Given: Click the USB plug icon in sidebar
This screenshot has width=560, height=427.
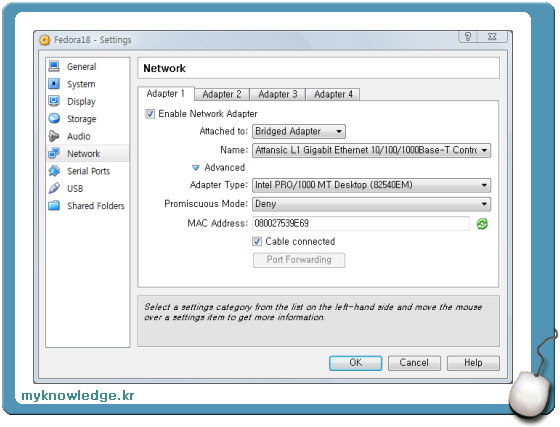Looking at the screenshot, I should click(x=54, y=188).
